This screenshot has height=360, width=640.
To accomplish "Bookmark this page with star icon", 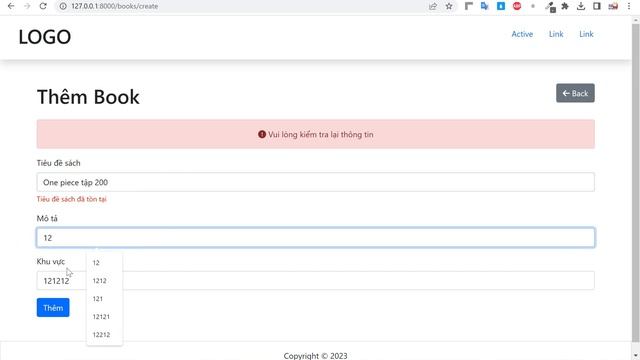I will pyautogui.click(x=449, y=6).
